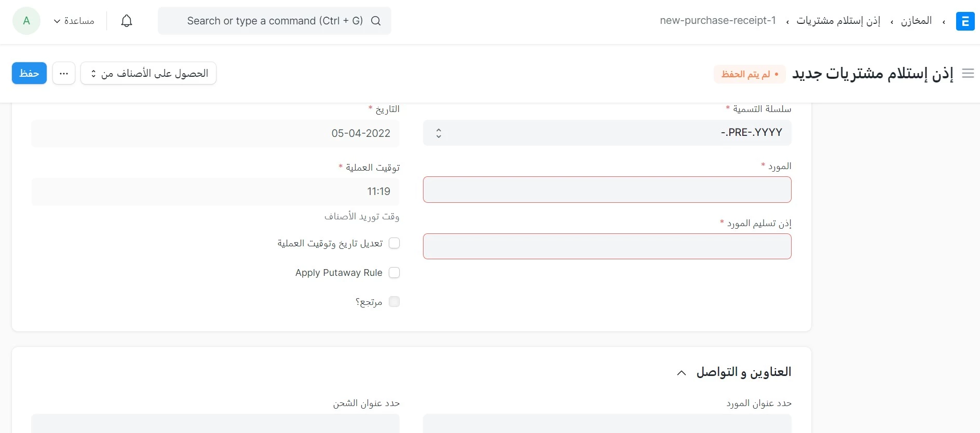The width and height of the screenshot is (980, 433).
Task: Toggle the sidebar hamburger icon
Action: click(968, 74)
